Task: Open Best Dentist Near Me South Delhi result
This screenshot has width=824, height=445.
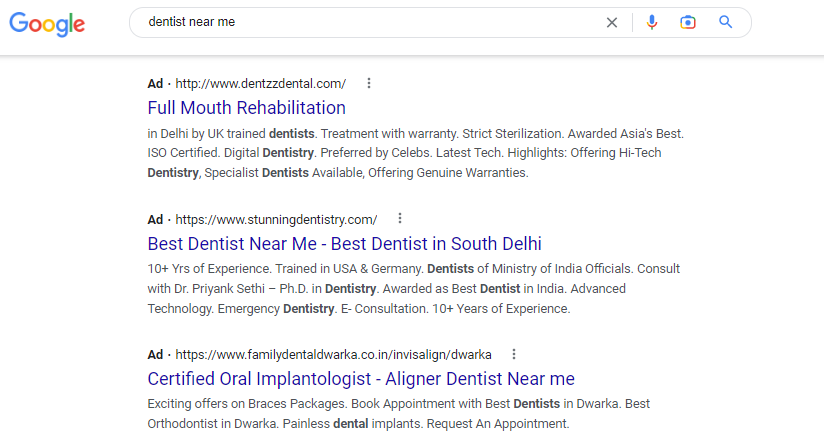Action: pyautogui.click(x=344, y=244)
